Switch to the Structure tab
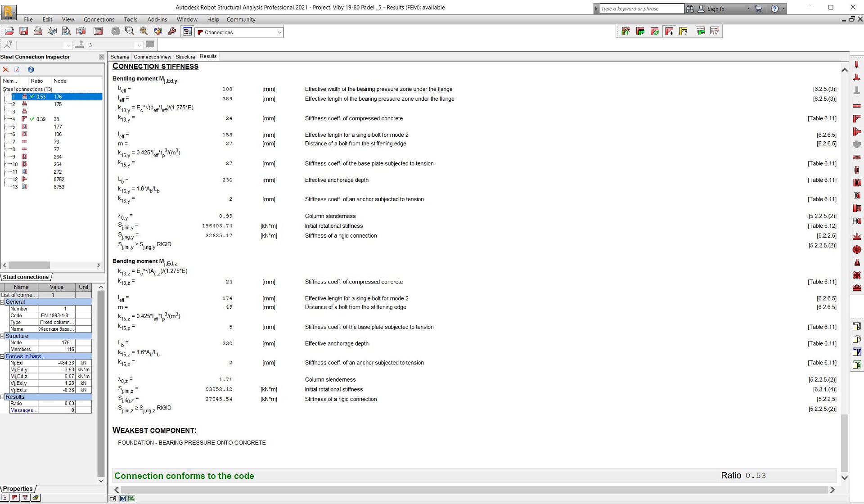The image size is (864, 504). (x=185, y=57)
